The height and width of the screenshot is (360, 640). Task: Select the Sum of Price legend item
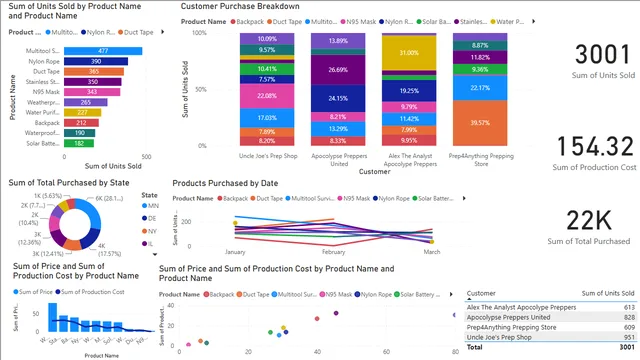click(x=33, y=292)
